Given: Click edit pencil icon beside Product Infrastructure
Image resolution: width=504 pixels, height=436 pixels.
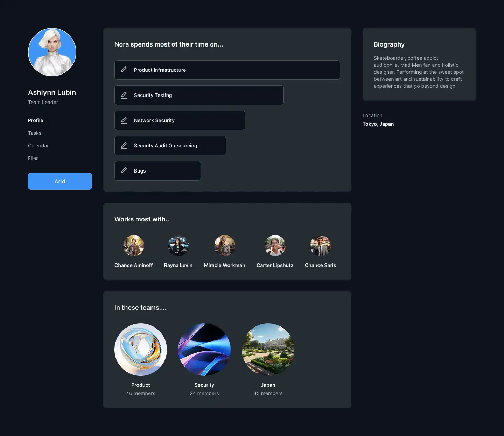Looking at the screenshot, I should (124, 70).
